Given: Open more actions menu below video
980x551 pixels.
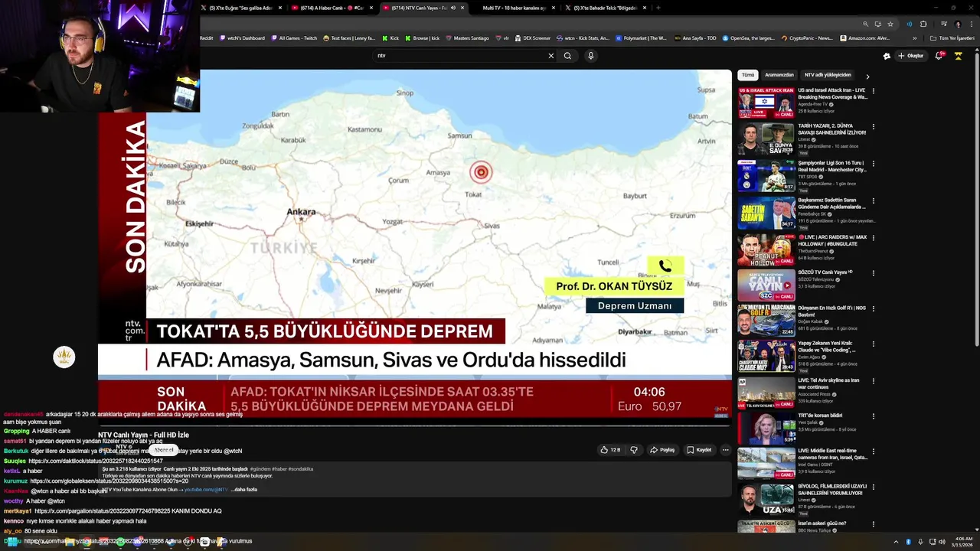Looking at the screenshot, I should click(x=725, y=450).
